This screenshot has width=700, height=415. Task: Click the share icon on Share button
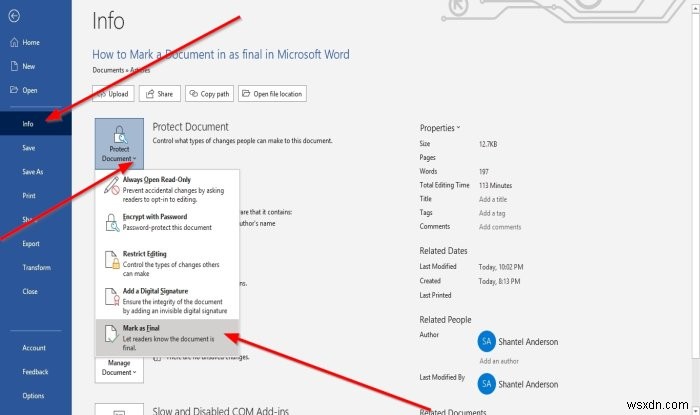coord(150,94)
